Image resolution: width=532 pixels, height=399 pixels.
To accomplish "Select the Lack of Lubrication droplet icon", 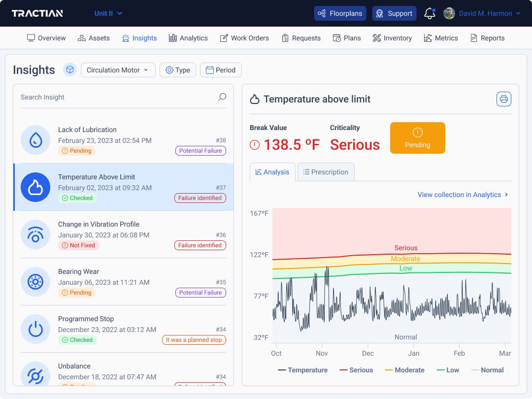I will click(x=35, y=140).
